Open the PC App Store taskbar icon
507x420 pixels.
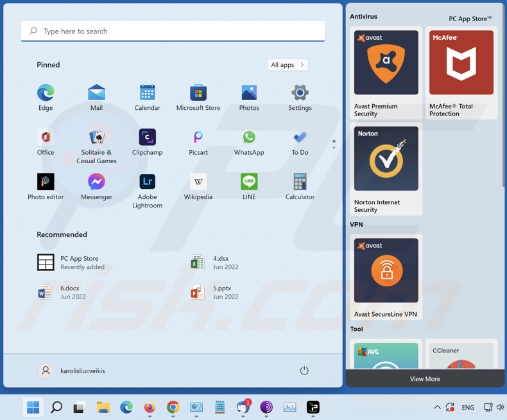tap(313, 407)
